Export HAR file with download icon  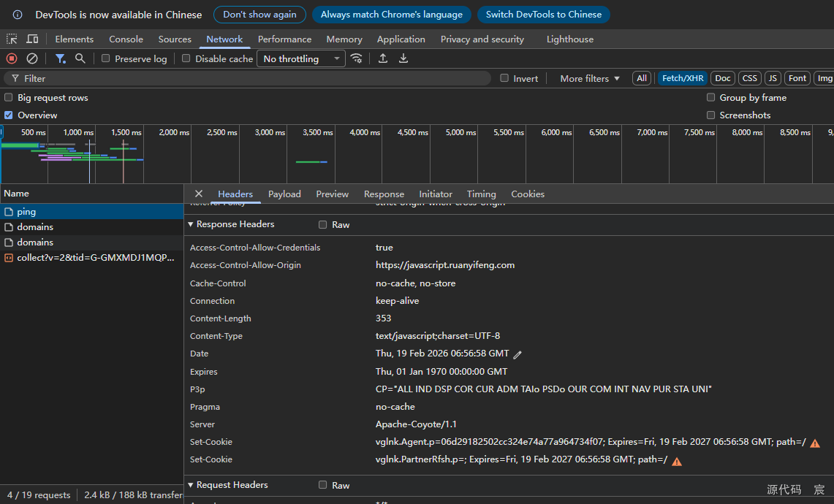point(403,58)
